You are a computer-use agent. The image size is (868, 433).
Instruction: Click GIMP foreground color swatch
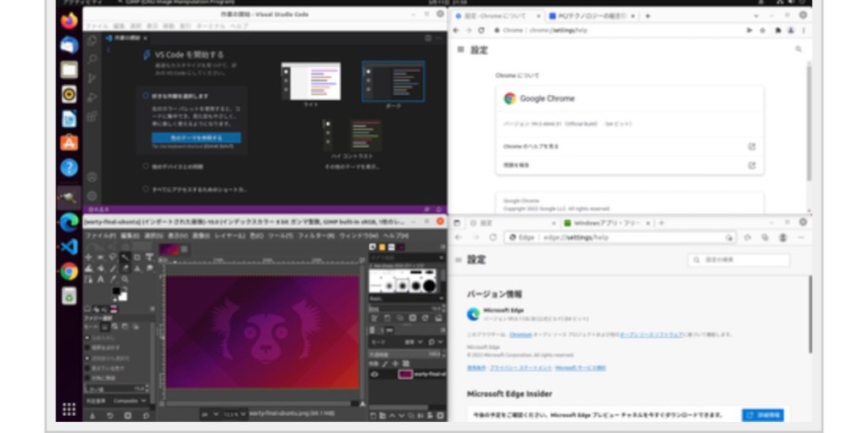(117, 291)
